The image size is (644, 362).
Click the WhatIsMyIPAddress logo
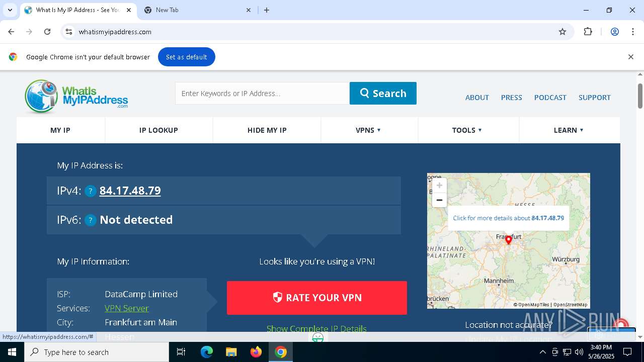[76, 96]
